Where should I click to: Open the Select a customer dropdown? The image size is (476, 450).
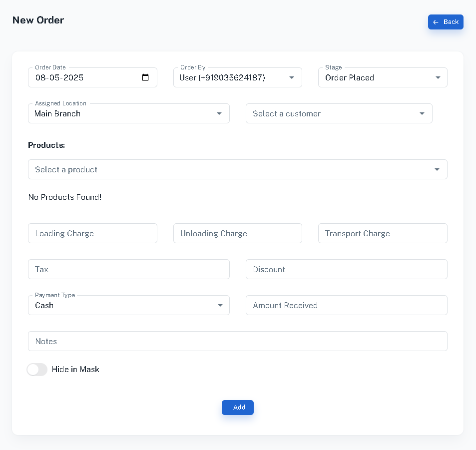tap(339, 113)
